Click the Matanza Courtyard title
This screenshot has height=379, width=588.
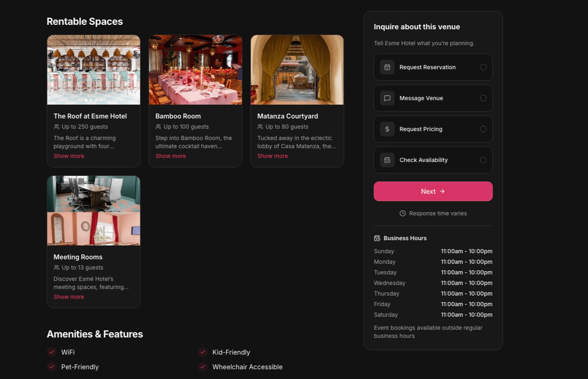tap(288, 116)
